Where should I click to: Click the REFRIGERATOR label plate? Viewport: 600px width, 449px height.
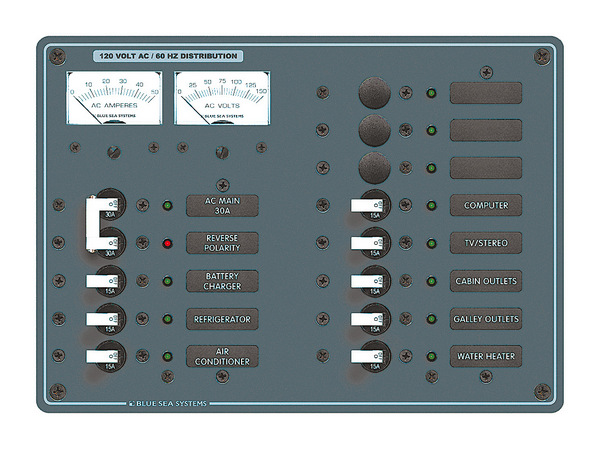click(x=222, y=319)
